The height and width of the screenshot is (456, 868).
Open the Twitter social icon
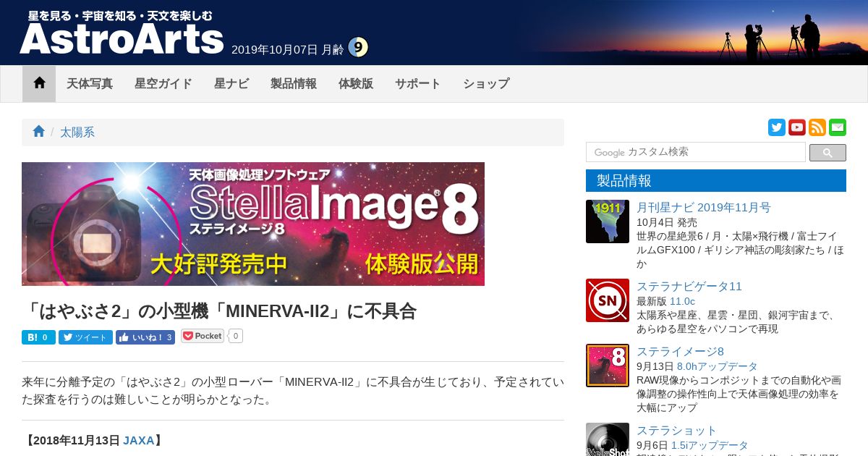pos(777,127)
